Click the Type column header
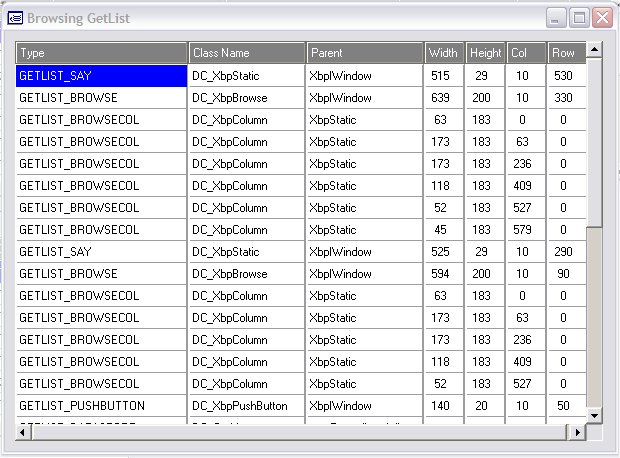Screen dimensions: 620x458 102,53
